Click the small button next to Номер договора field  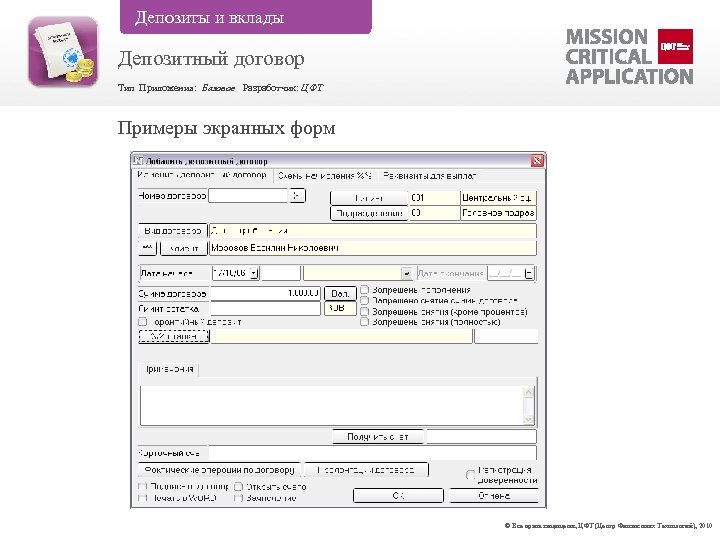point(297,196)
